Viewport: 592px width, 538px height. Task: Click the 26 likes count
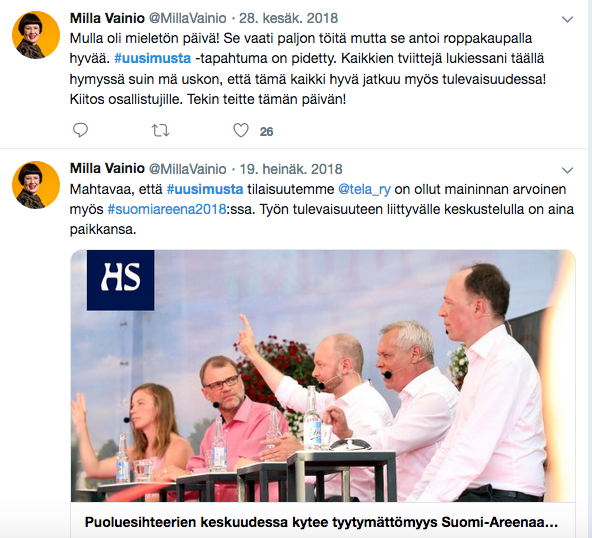pyautogui.click(x=266, y=131)
